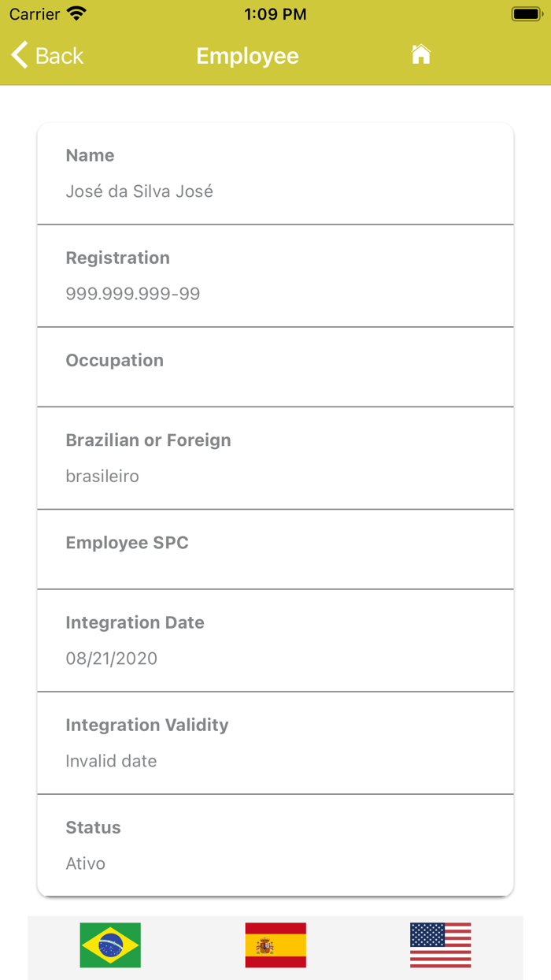This screenshot has width=551, height=980.
Task: Tap the Occupation row
Action: click(x=275, y=367)
